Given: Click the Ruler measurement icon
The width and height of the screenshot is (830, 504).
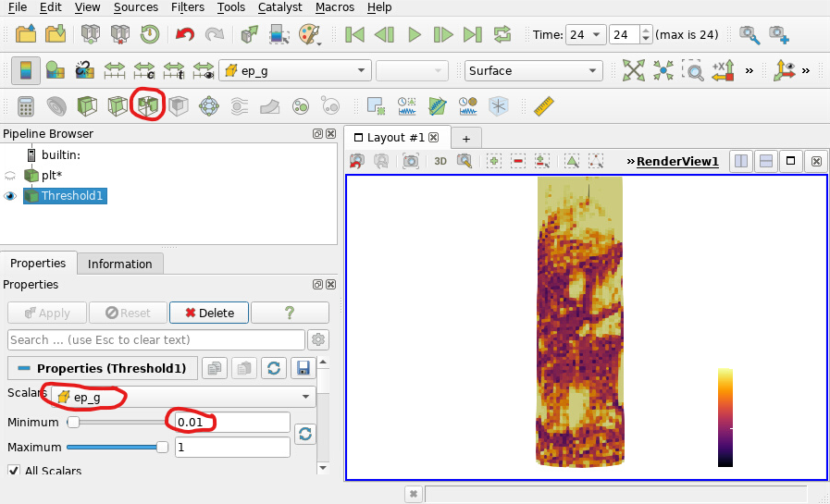Looking at the screenshot, I should (x=544, y=106).
